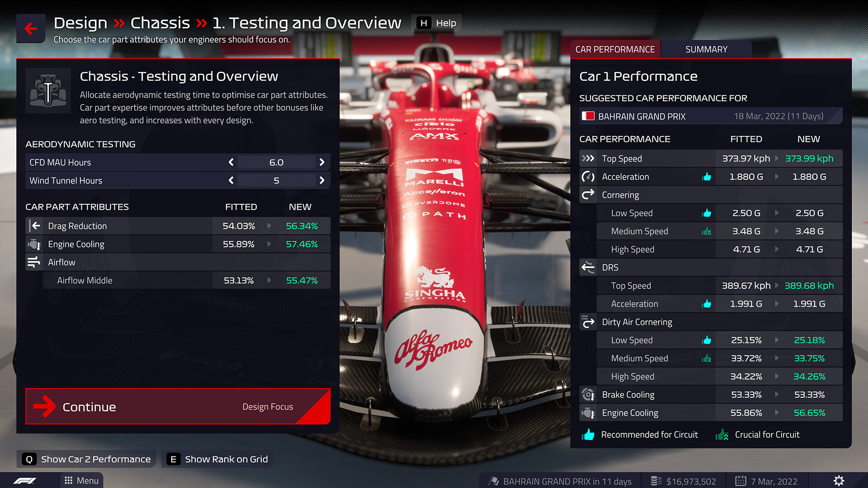The height and width of the screenshot is (488, 868).
Task: Show Car 2 Performance
Action: pos(96,459)
